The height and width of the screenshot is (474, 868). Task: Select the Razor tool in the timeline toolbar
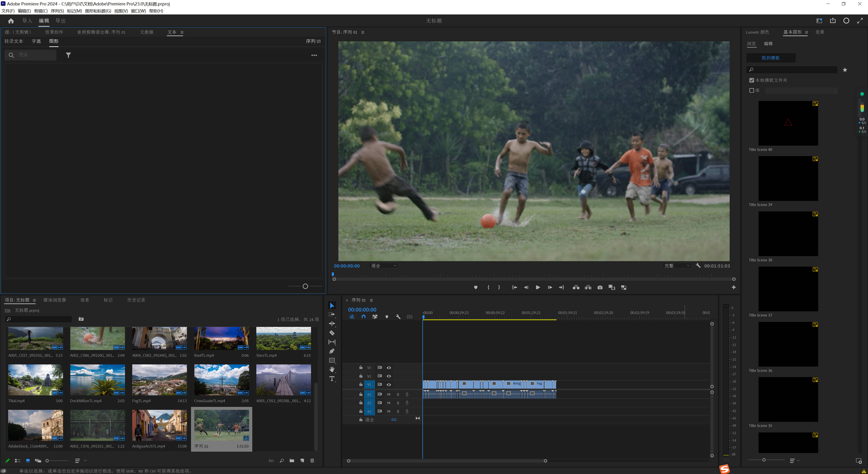[332, 333]
